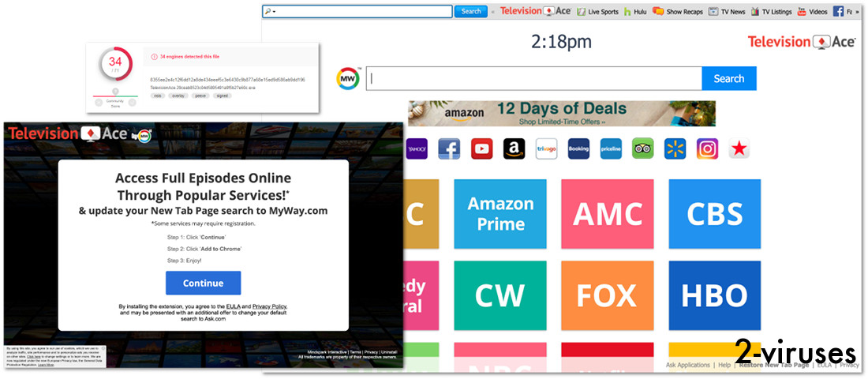
Task: Open the Instagram shortcut icon
Action: pos(707,149)
